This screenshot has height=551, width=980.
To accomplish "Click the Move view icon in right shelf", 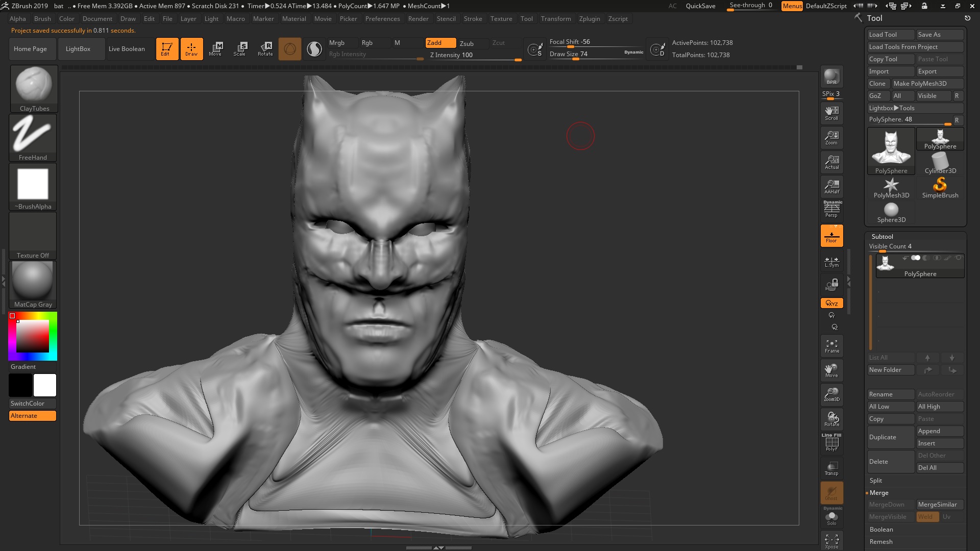I will point(831,370).
